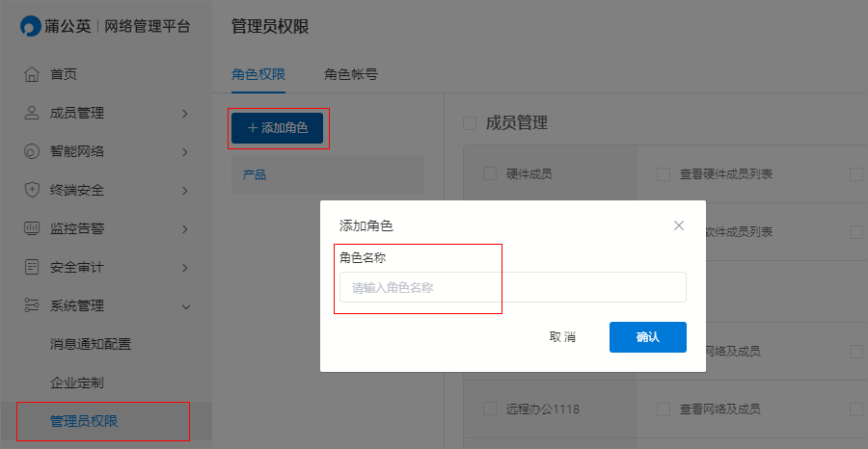This screenshot has width=868, height=449.
Task: Click the 监控告警 monitor icon
Action: [x=32, y=228]
